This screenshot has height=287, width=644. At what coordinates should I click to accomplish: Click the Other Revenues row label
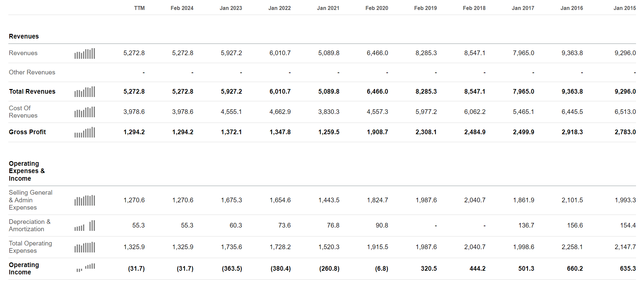point(32,72)
